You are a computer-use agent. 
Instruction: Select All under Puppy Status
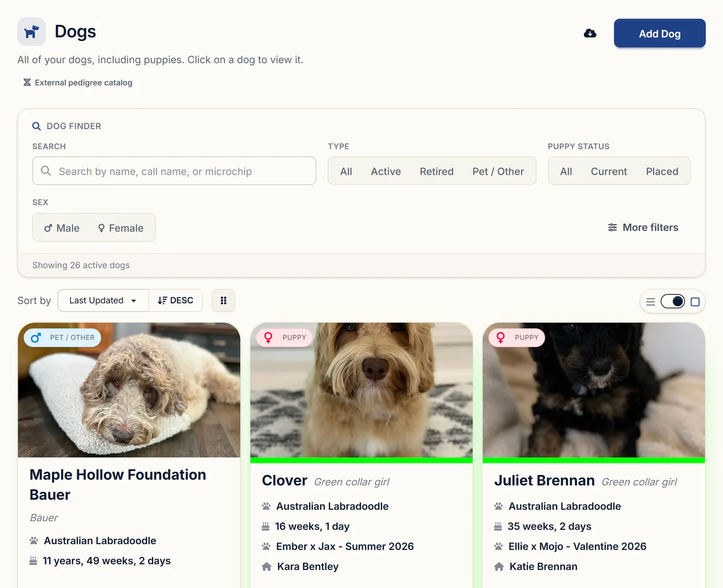tap(566, 172)
